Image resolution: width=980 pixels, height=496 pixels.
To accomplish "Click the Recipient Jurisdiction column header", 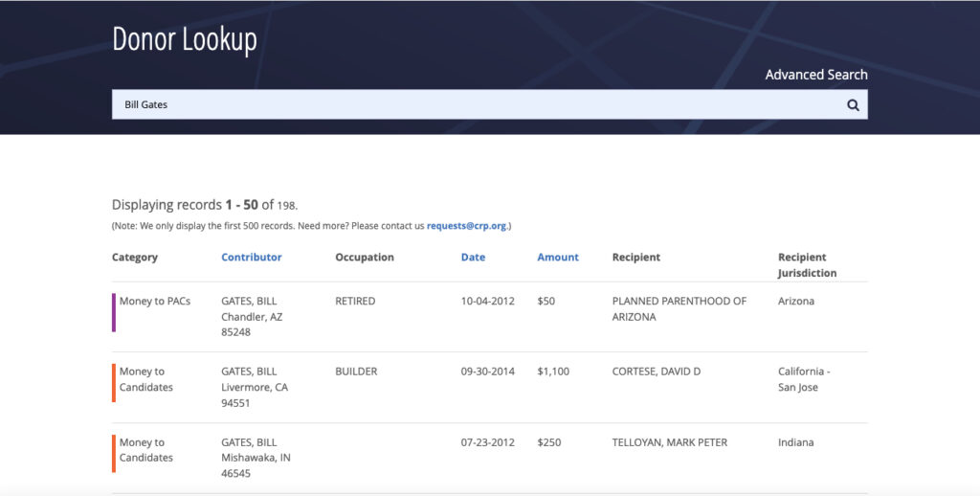I will [x=807, y=265].
